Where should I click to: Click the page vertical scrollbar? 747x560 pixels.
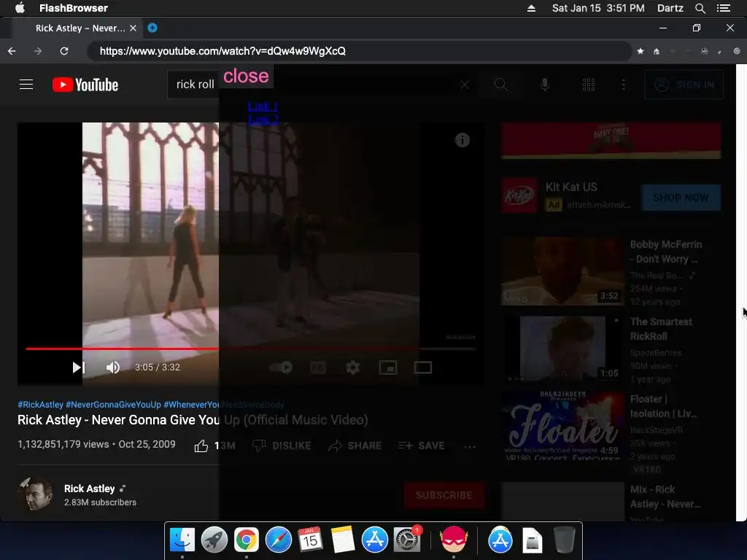click(741, 292)
